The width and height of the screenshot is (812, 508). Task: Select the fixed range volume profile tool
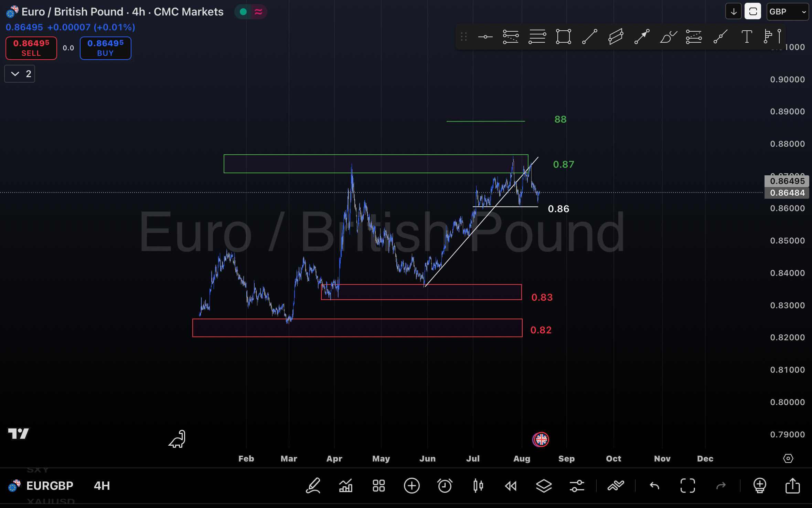[768, 37]
